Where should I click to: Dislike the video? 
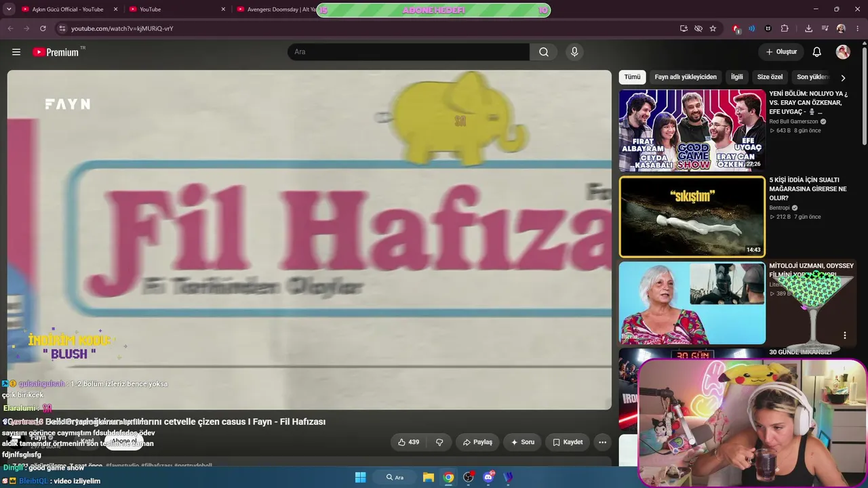click(439, 442)
